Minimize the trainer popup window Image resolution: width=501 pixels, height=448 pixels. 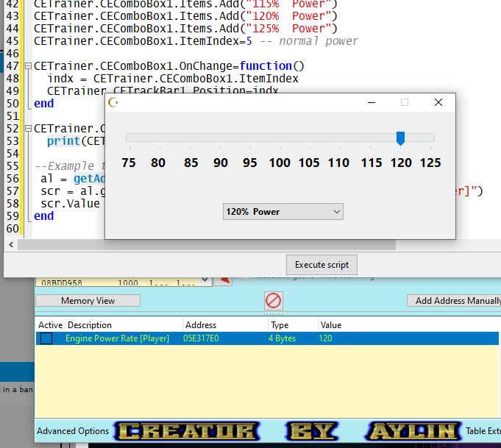370,103
